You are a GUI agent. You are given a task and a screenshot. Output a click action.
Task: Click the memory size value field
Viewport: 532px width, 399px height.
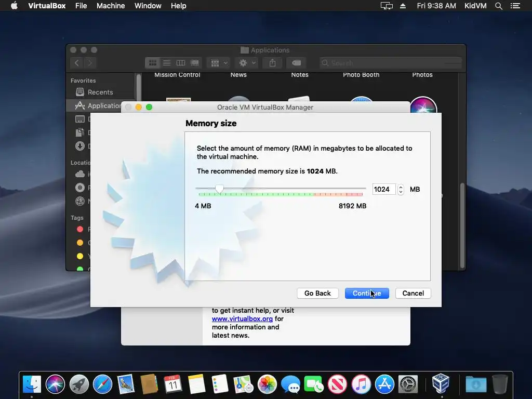(384, 189)
